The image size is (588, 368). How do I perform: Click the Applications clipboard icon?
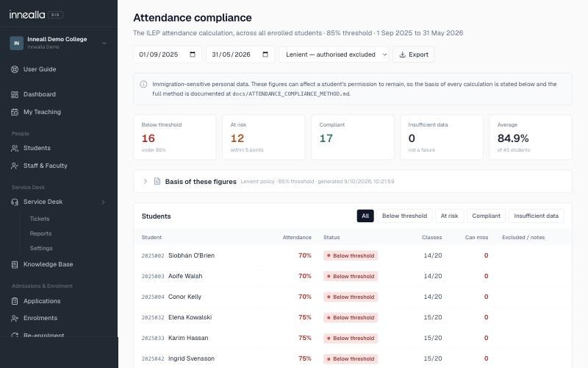pyautogui.click(x=15, y=301)
